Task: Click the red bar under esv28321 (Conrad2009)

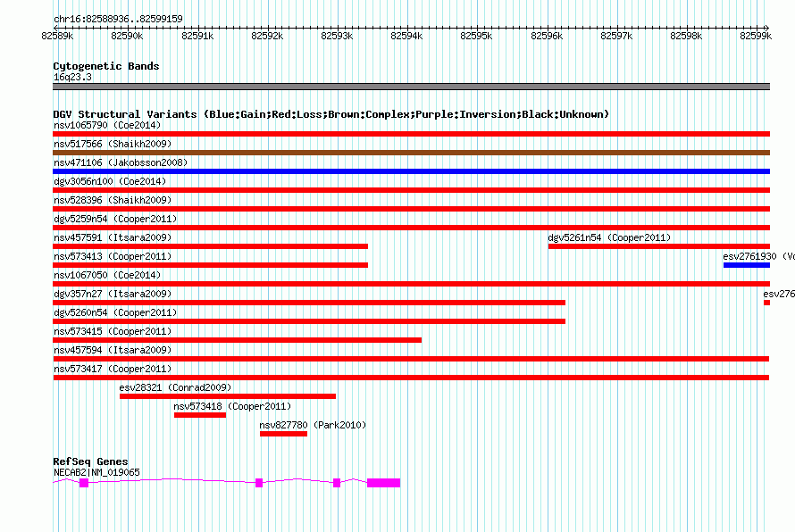Action: pyautogui.click(x=228, y=396)
